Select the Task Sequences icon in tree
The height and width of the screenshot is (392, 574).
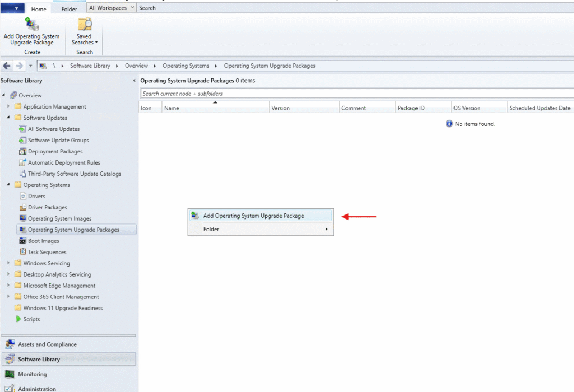point(23,252)
